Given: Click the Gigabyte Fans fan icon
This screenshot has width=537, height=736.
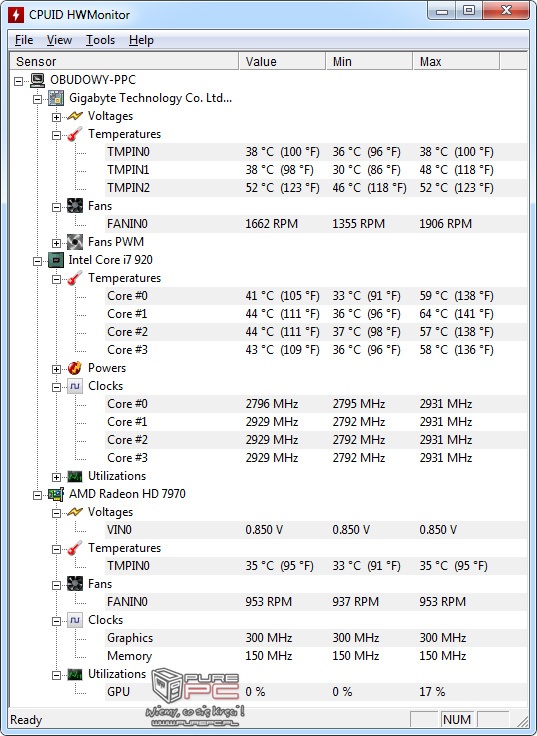Looking at the screenshot, I should 75,206.
